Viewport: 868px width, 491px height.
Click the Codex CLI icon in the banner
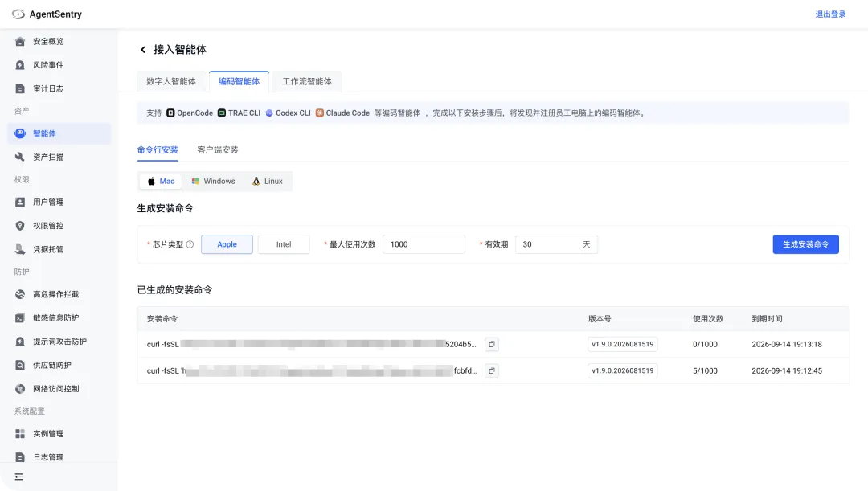tap(269, 113)
